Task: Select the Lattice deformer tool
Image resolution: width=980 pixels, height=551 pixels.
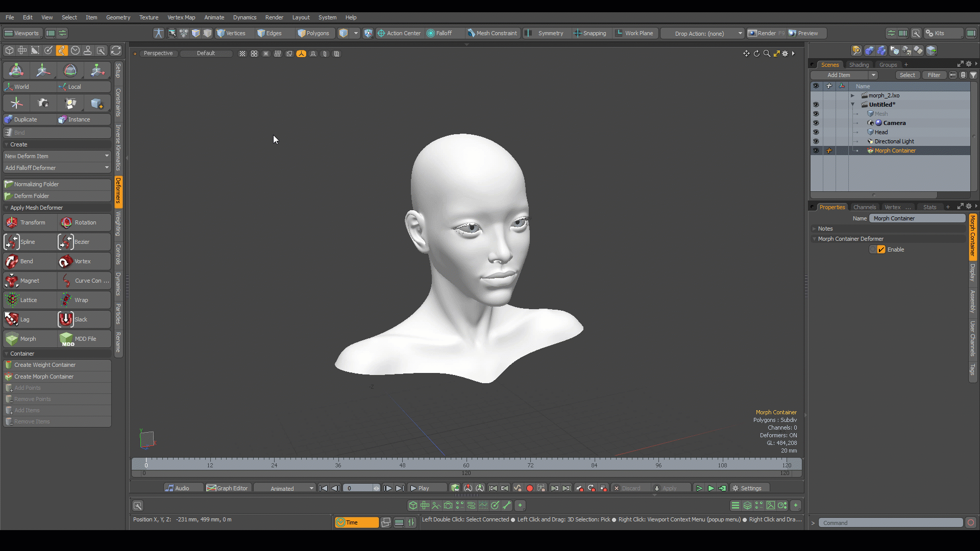Action: pos(28,299)
